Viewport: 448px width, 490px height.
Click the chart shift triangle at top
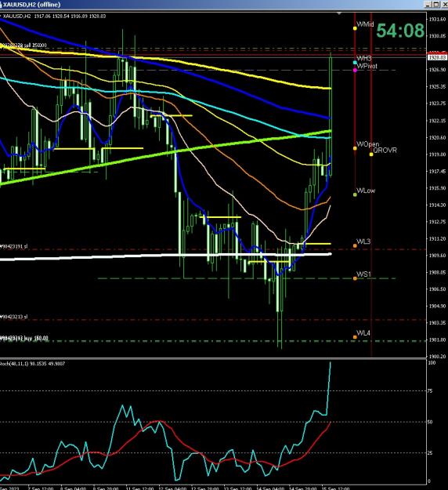click(339, 13)
